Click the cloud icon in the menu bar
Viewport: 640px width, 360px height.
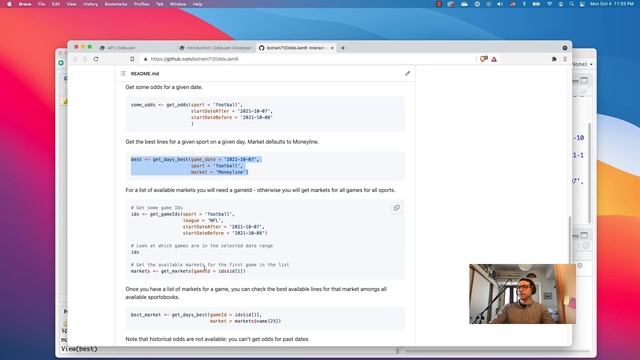click(x=464, y=4)
